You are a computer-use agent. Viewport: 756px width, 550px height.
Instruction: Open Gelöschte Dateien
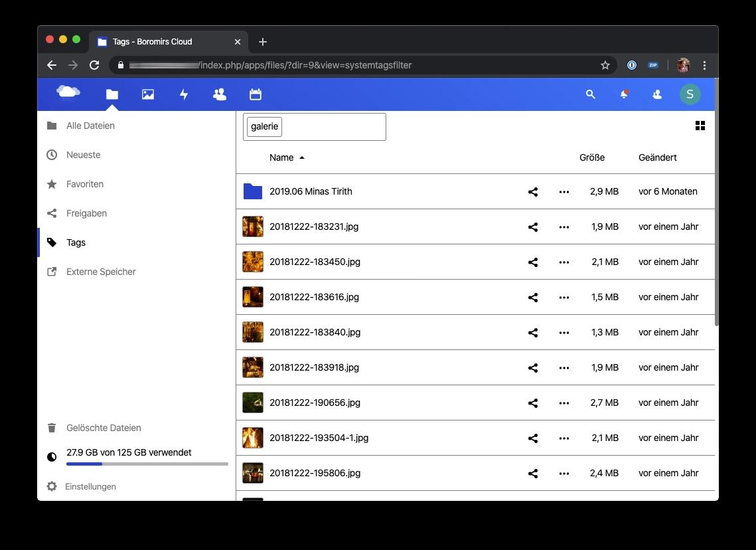pyautogui.click(x=104, y=428)
